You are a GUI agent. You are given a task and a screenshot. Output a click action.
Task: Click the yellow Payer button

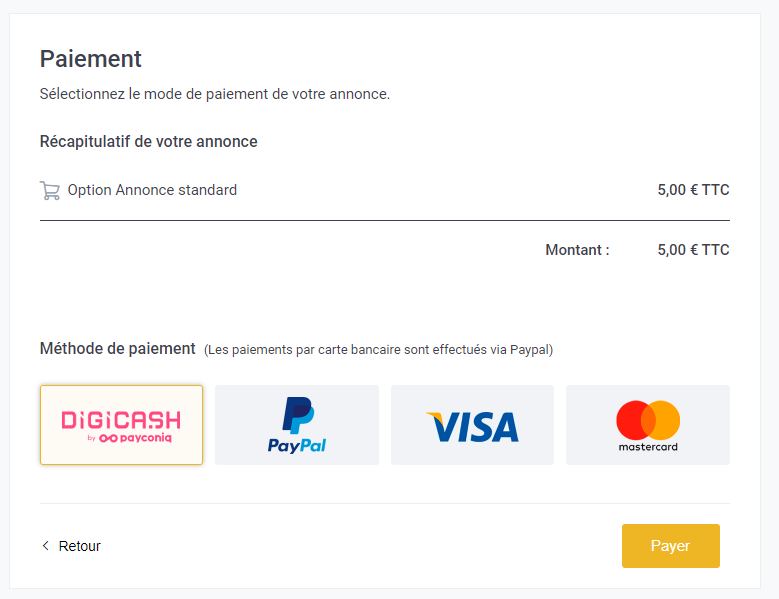671,546
